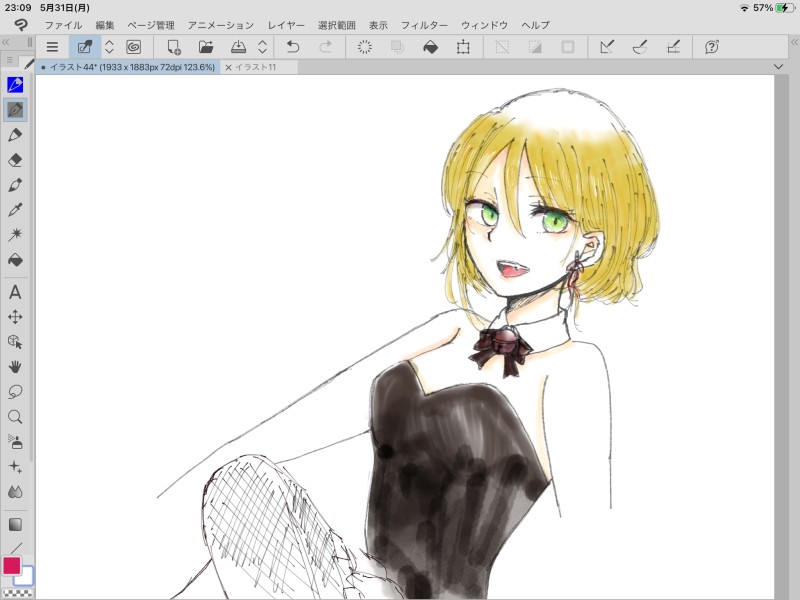The height and width of the screenshot is (600, 800).
Task: Toggle snap to special ruler
Action: tap(640, 47)
